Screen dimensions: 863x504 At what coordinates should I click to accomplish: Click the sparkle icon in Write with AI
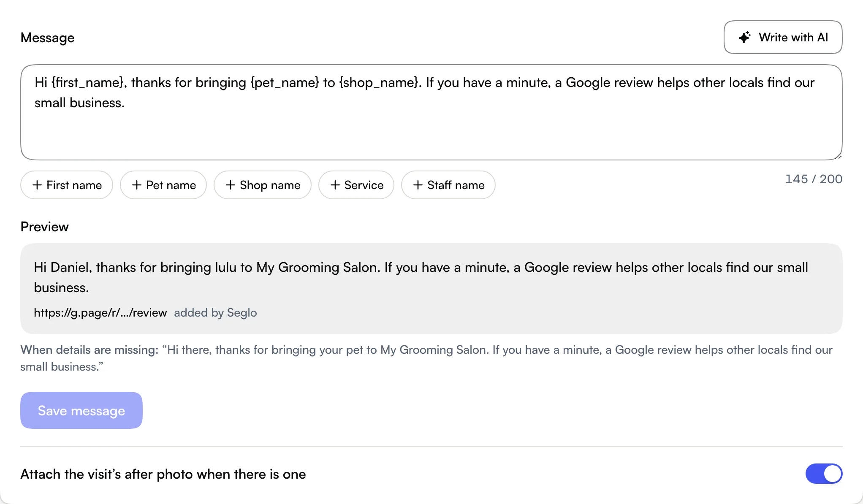point(745,37)
